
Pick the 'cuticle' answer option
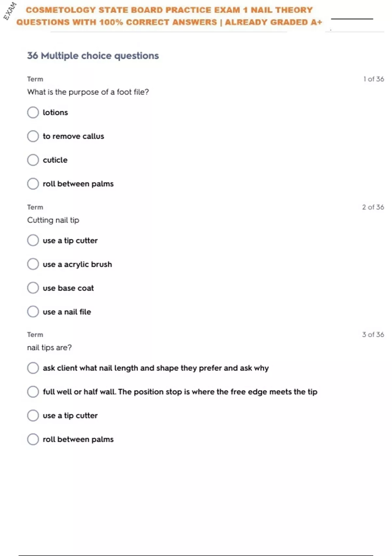[33, 160]
